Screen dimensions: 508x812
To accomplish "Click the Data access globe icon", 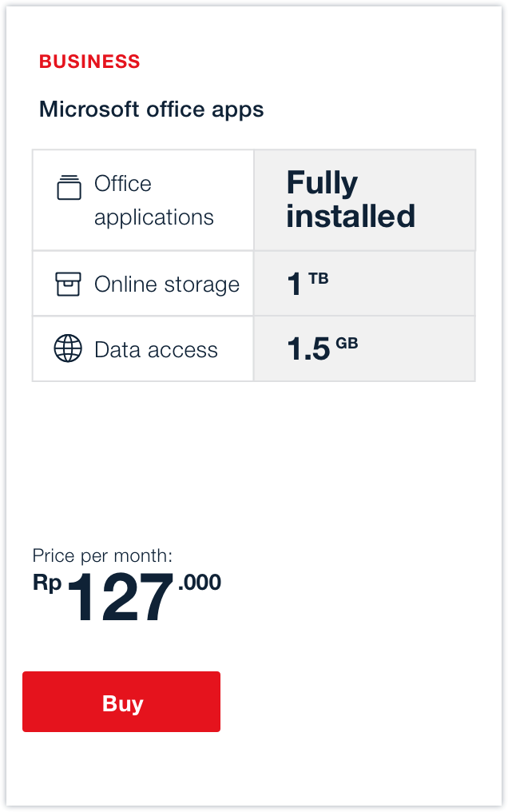I will pyautogui.click(x=68, y=349).
